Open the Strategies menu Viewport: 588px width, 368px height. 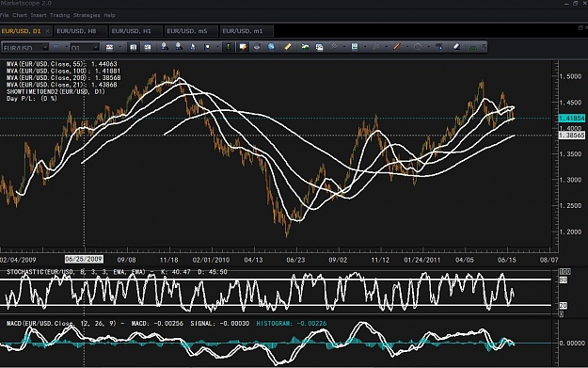87,15
